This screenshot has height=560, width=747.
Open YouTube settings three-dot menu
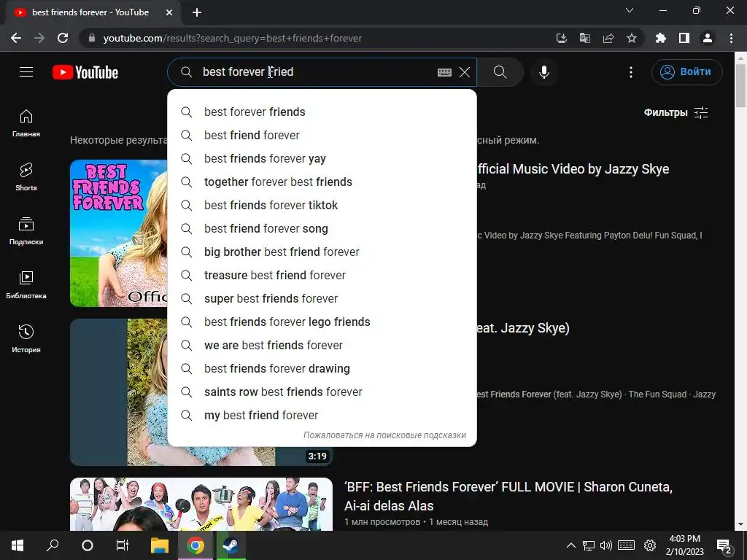click(631, 72)
